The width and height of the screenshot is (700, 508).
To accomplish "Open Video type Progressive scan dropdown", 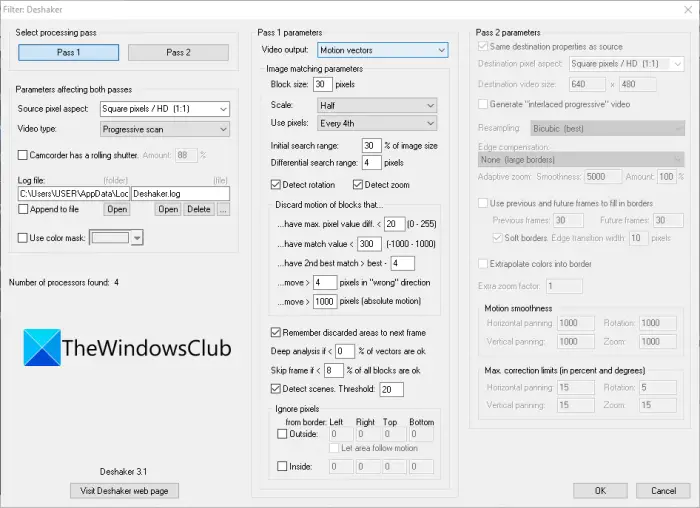I will (165, 129).
